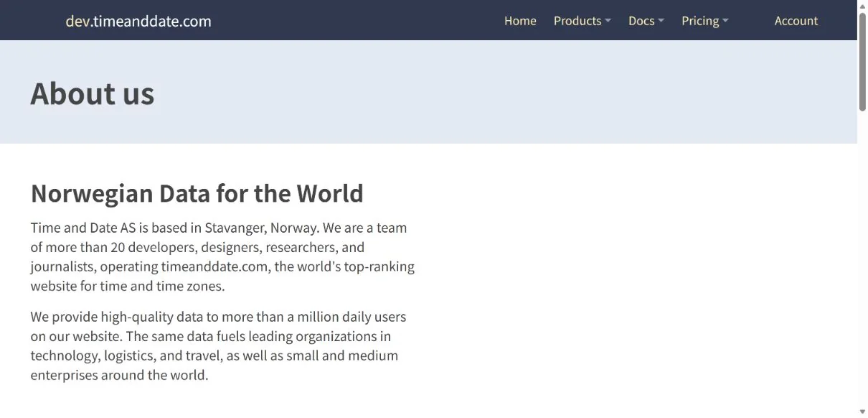Expand the Products dropdown menu
Image resolution: width=868 pixels, height=418 pixels.
tap(582, 21)
